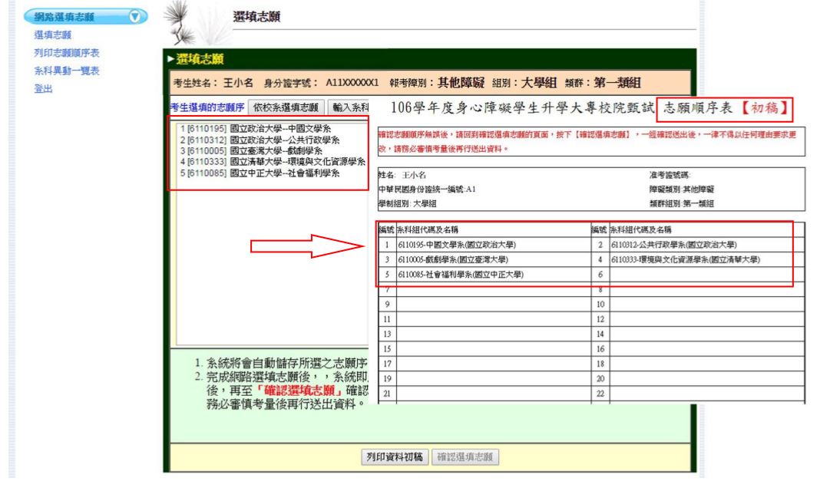
Task: Click the 志願順序表【初稿】 title text
Action: [726, 108]
